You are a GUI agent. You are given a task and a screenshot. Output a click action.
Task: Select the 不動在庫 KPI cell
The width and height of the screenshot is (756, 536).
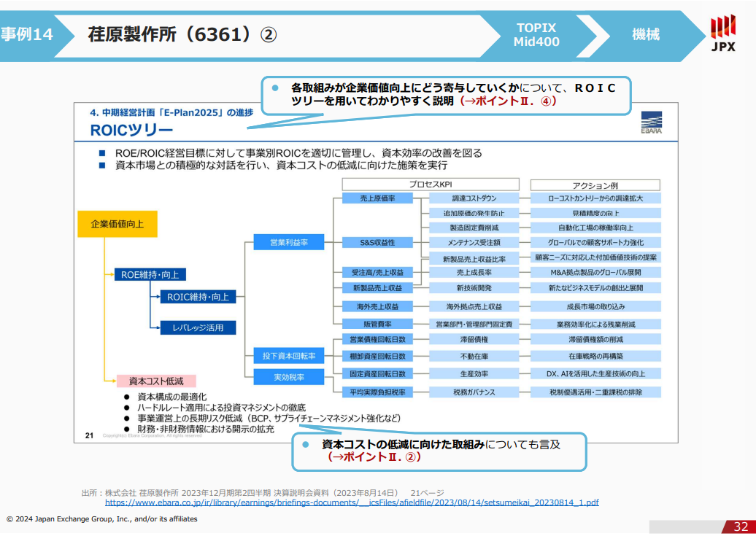point(474,356)
